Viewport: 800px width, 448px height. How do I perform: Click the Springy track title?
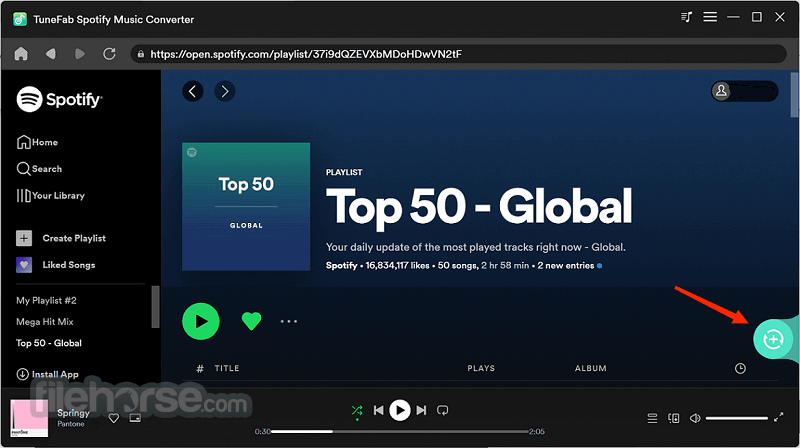[73, 413]
